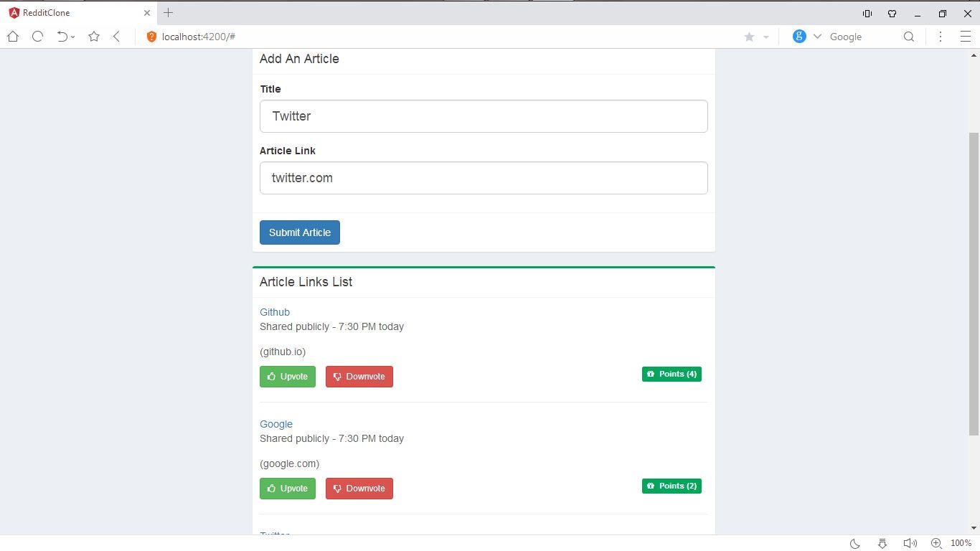Open the vertical three-dots browser menu

tap(941, 37)
